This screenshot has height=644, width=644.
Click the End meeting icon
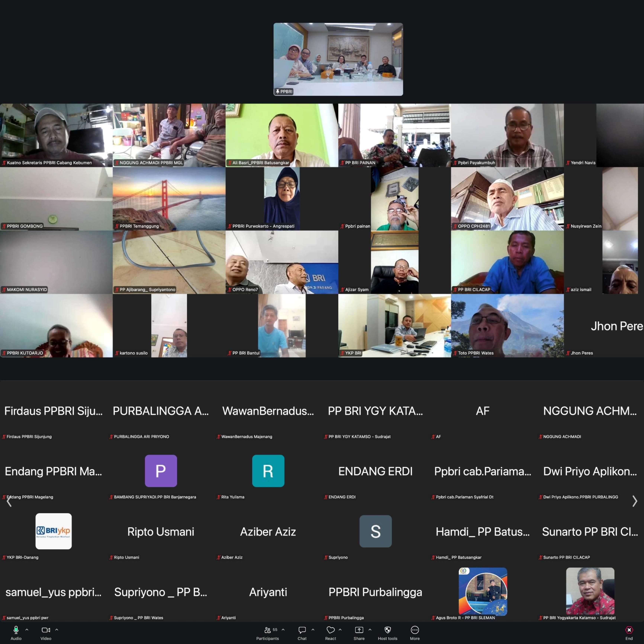click(x=629, y=630)
